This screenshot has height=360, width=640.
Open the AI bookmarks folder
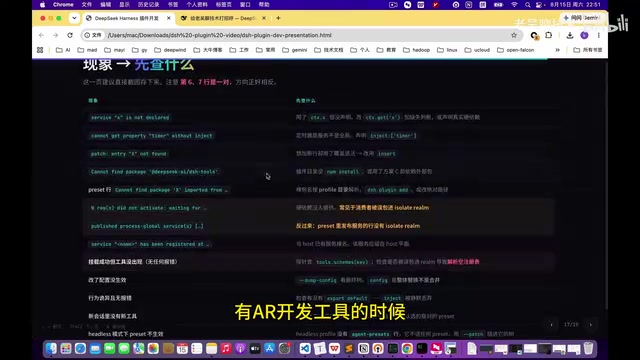(x=63, y=50)
